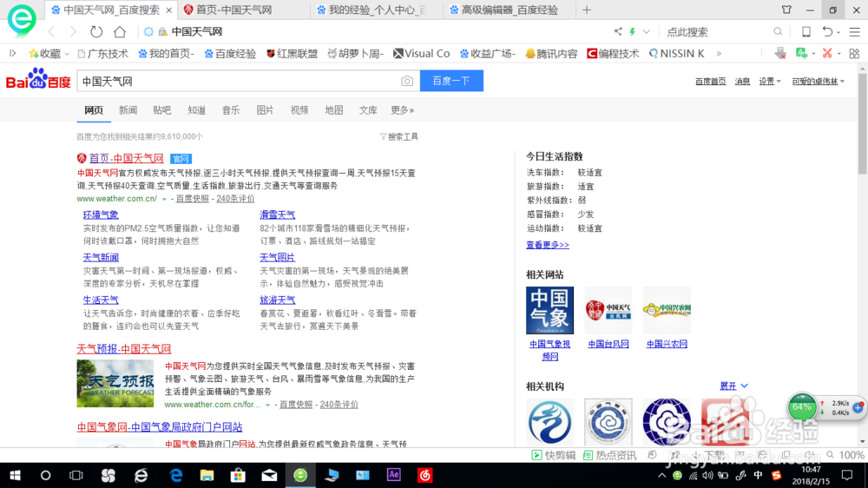Reload the page with refresh icon

[96, 31]
